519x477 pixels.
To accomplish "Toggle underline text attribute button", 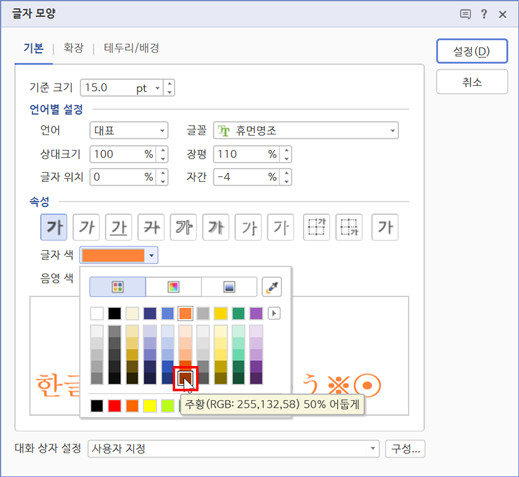I will 118,227.
